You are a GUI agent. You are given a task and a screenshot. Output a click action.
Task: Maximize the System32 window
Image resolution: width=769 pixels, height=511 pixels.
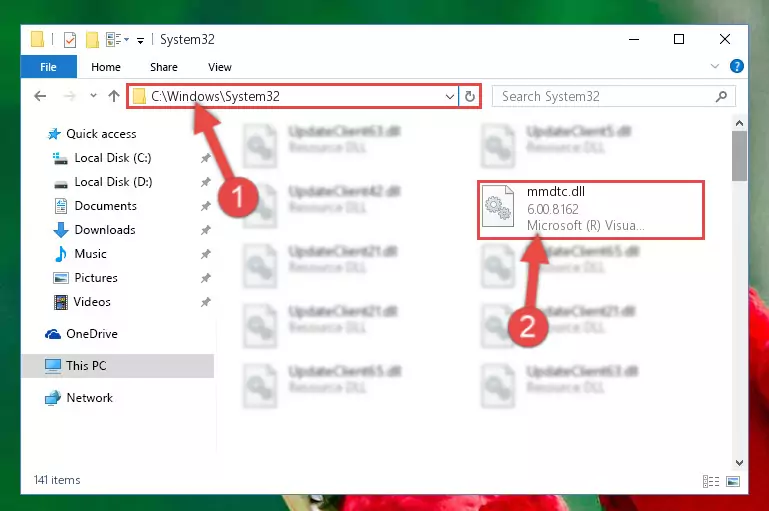(679, 39)
